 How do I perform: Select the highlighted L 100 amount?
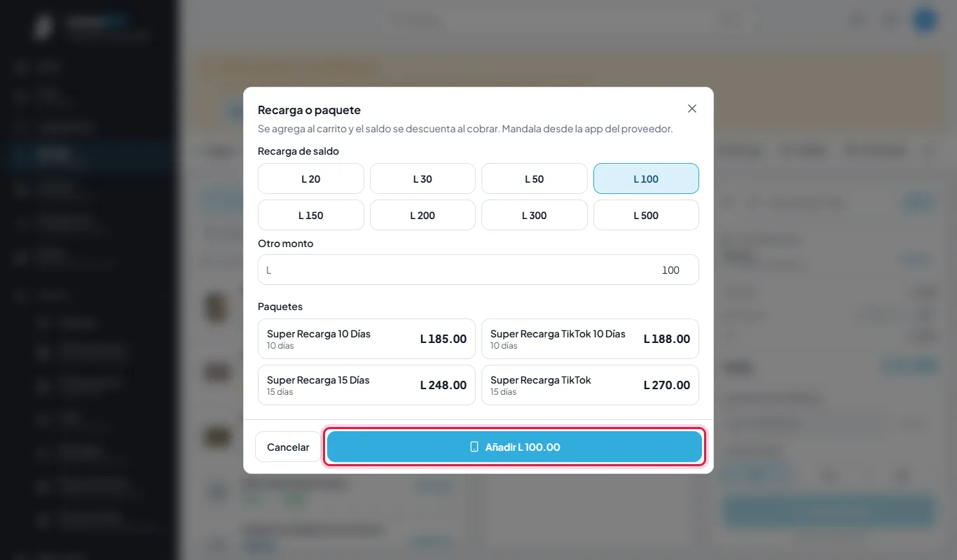coord(646,178)
